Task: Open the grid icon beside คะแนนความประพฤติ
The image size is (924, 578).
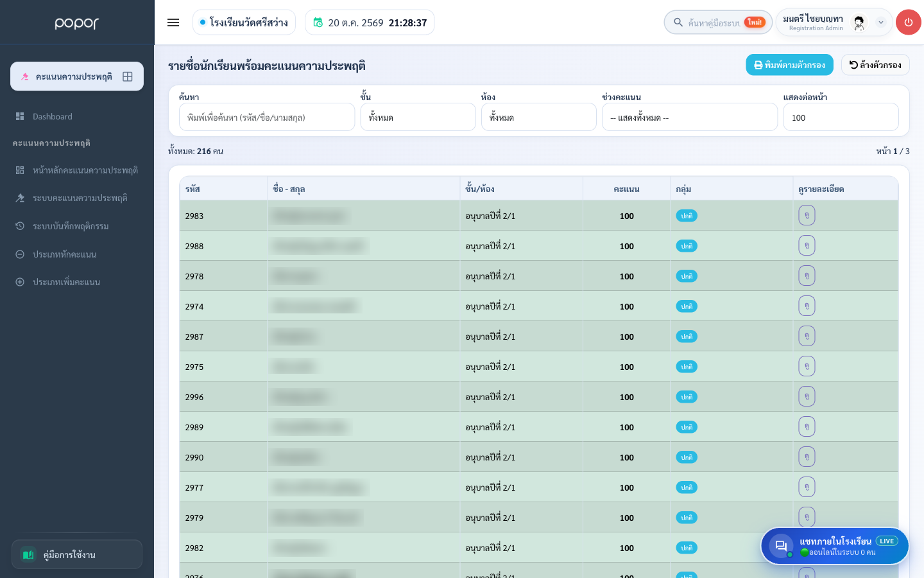Action: click(x=128, y=76)
